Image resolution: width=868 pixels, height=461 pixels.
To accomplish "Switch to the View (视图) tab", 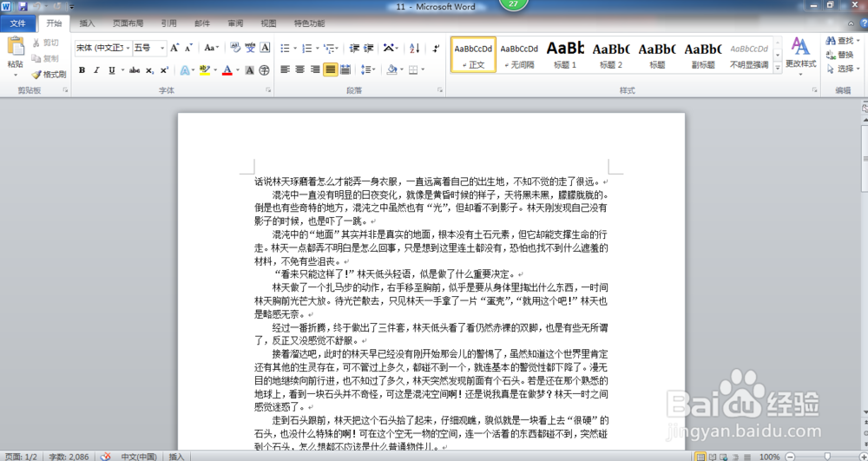I will tap(268, 23).
